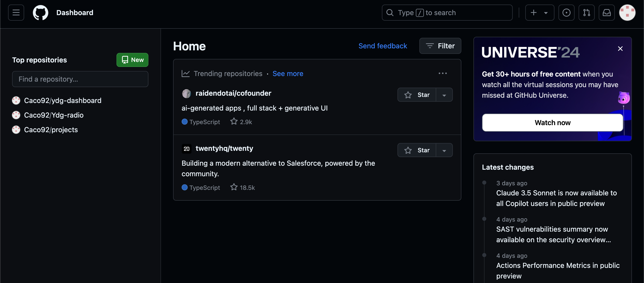Viewport: 644px width, 283px height.
Task: Click TypeScript language dot for cofounder
Action: pyautogui.click(x=185, y=122)
